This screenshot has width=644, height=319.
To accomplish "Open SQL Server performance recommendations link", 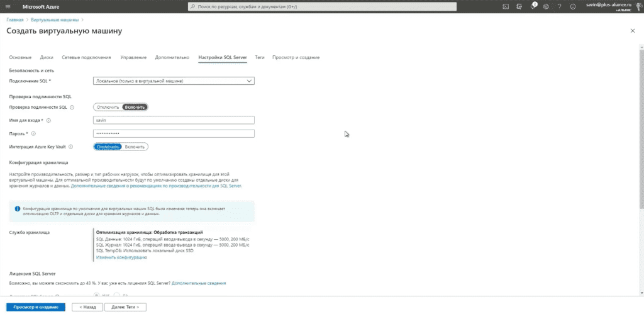I will [x=157, y=186].
